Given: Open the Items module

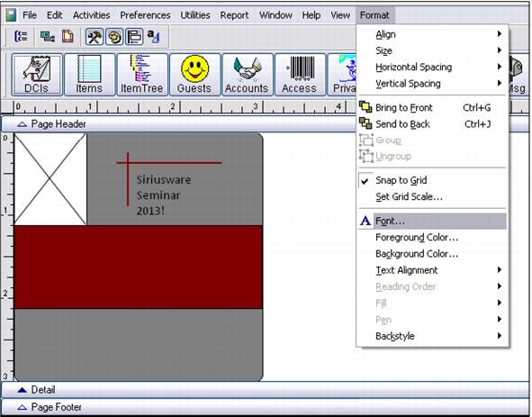Looking at the screenshot, I should coord(89,75).
